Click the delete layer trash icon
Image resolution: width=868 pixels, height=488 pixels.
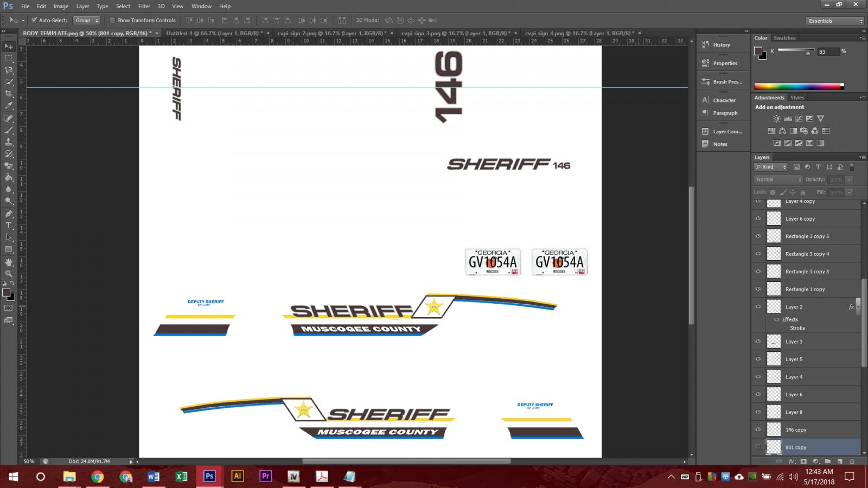[x=852, y=461]
